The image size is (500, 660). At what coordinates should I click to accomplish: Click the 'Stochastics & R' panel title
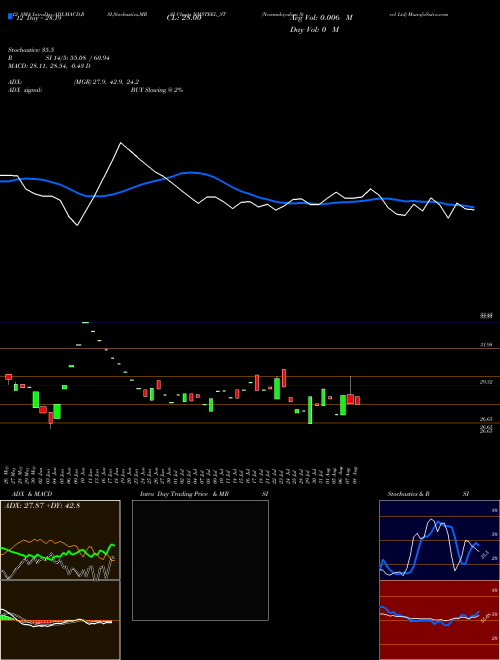[409, 494]
